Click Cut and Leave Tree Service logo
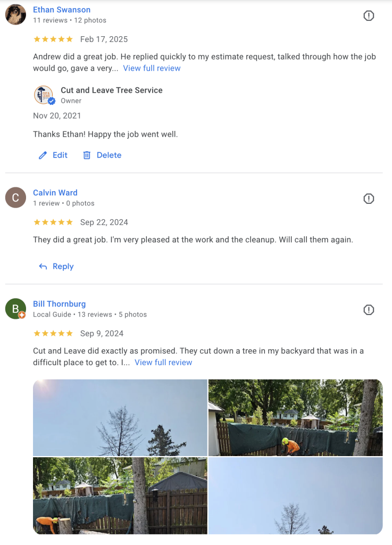Image resolution: width=392 pixels, height=545 pixels. pos(44,95)
